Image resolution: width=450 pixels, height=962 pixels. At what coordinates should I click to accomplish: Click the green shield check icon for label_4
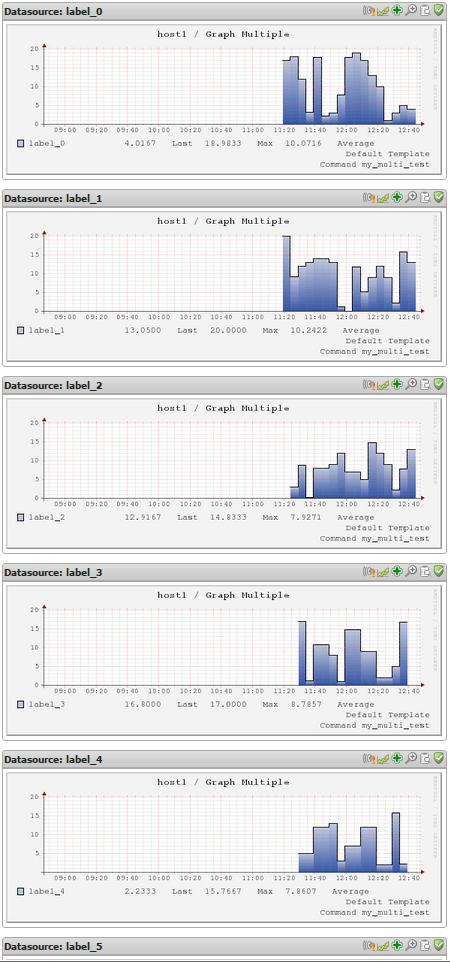(438, 759)
